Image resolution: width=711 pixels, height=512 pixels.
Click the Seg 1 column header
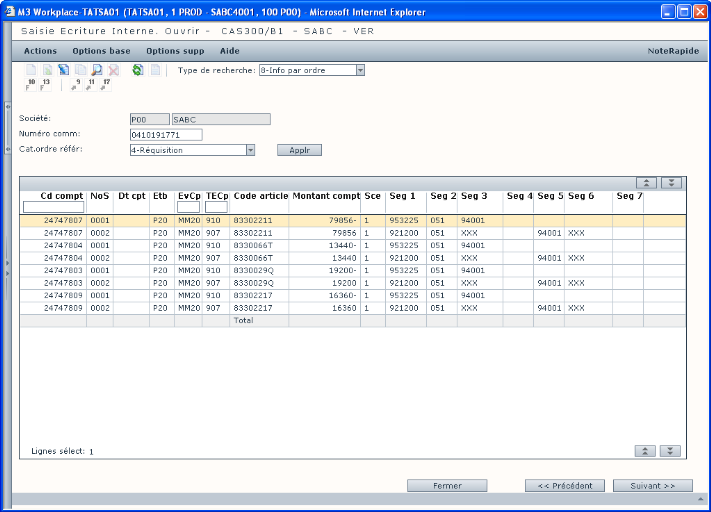point(402,196)
